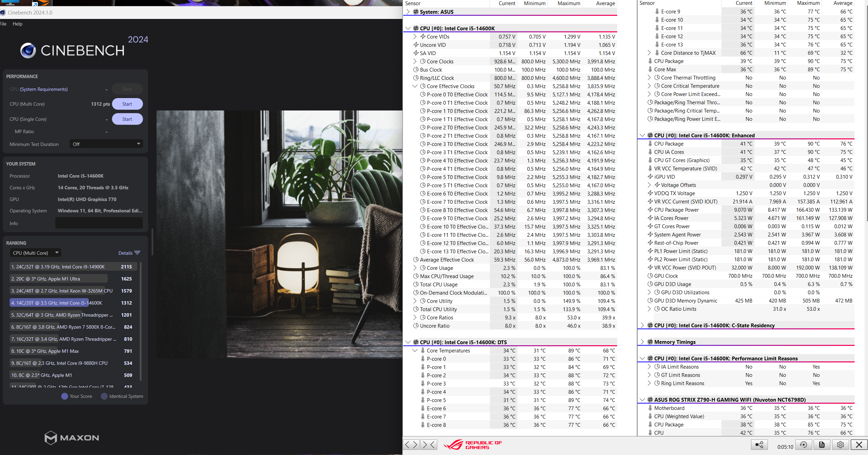This screenshot has height=455, width=868.
Task: Close the HWiNFO sensor window with X
Action: pos(859,445)
